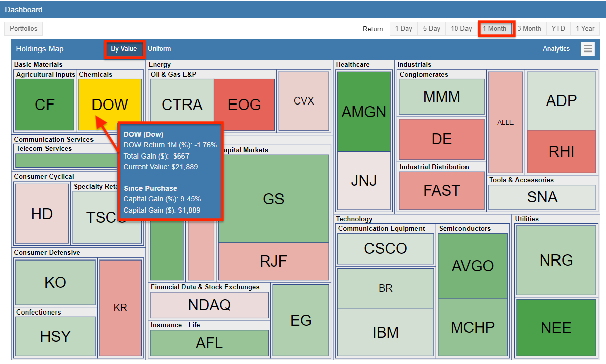Click the Basic Materials sector header
The height and width of the screenshot is (364, 606).
point(38,65)
